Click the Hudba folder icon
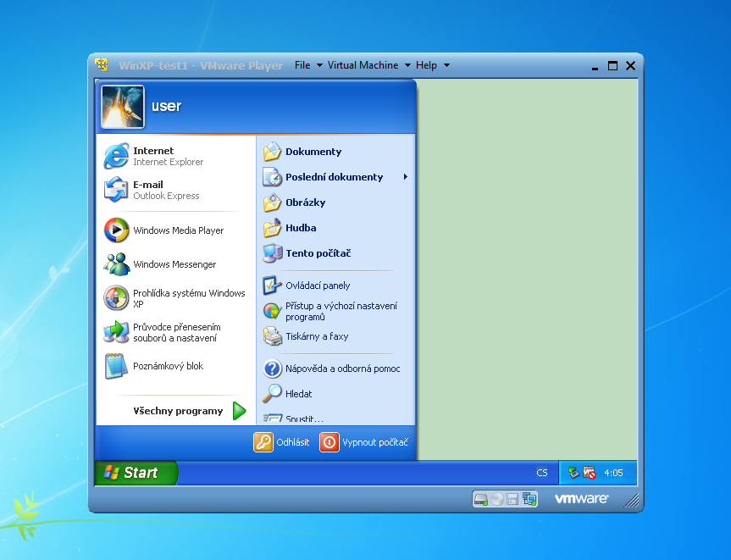 pyautogui.click(x=272, y=228)
